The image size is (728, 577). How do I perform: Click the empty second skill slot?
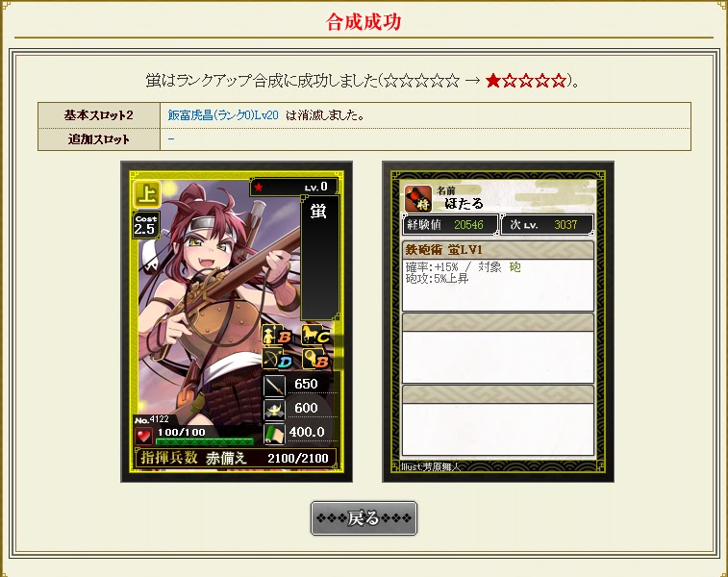point(498,348)
